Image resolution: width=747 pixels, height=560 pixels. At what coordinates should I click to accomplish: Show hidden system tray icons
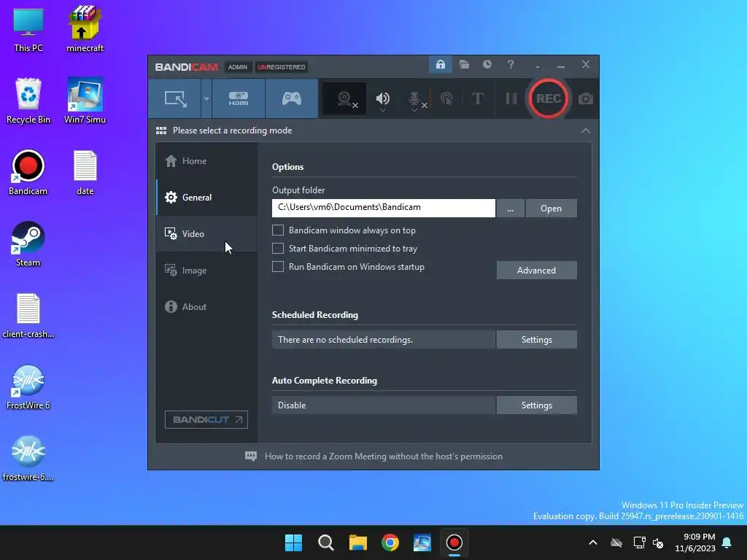coord(593,542)
